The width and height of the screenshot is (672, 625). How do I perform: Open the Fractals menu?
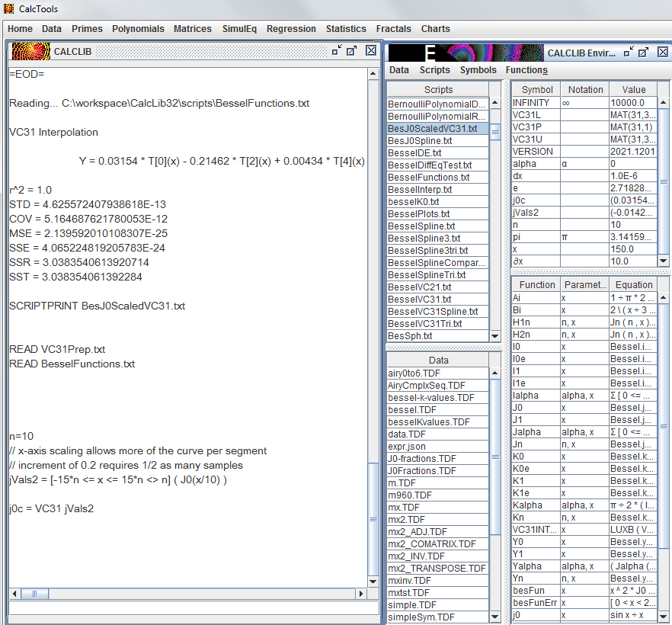click(393, 29)
